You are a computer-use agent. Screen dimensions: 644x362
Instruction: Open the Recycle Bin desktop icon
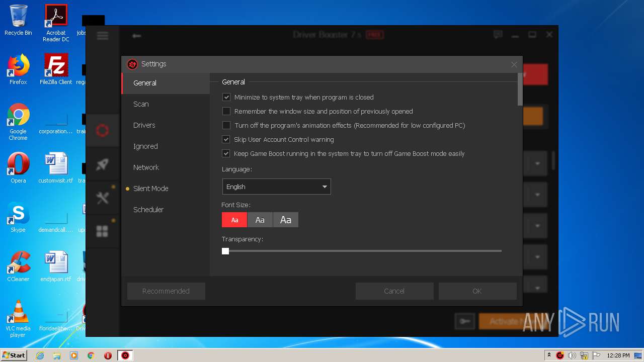[x=18, y=20]
